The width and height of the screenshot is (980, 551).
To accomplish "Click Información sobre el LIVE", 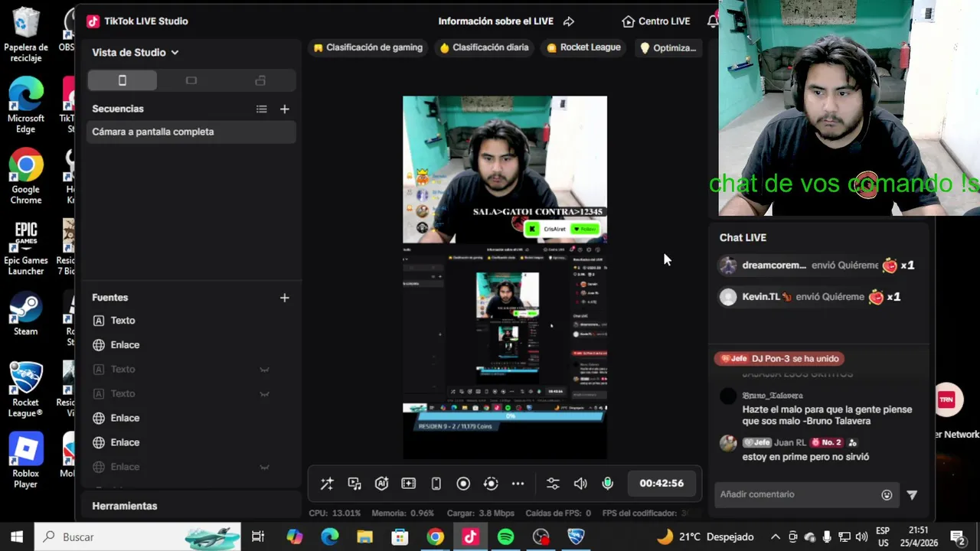I will pos(495,21).
